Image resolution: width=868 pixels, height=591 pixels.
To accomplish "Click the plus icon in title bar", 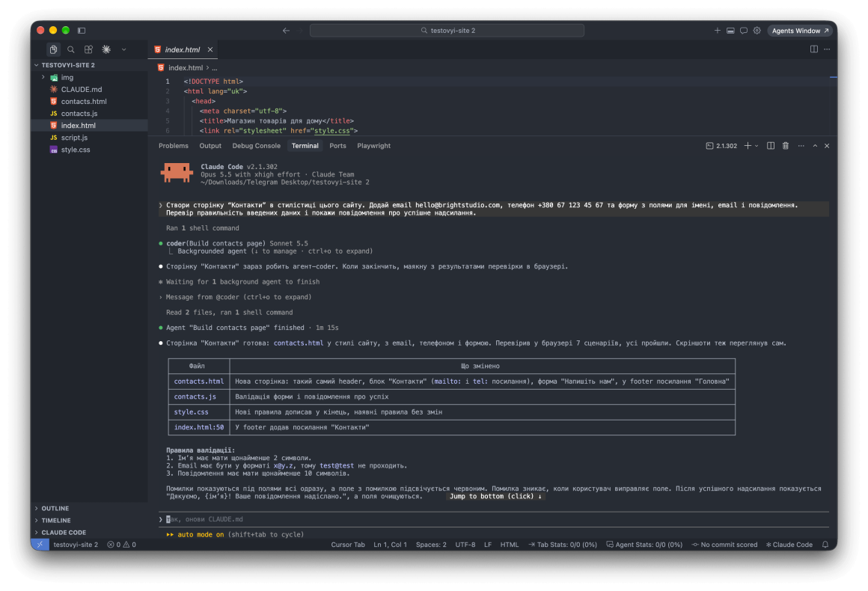I will click(x=718, y=31).
